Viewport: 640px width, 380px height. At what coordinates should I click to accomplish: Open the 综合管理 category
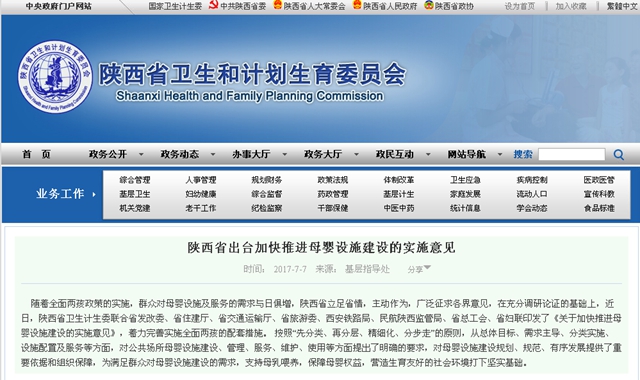[x=135, y=180]
